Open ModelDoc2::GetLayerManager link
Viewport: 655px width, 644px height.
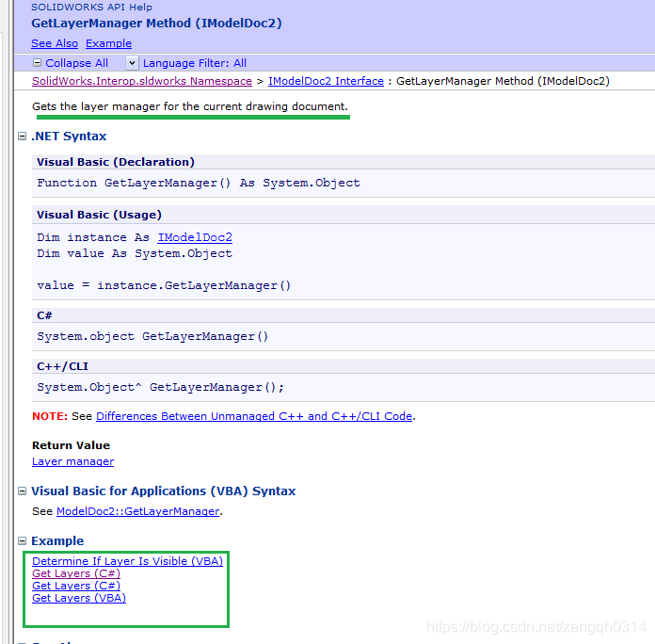pyautogui.click(x=137, y=511)
